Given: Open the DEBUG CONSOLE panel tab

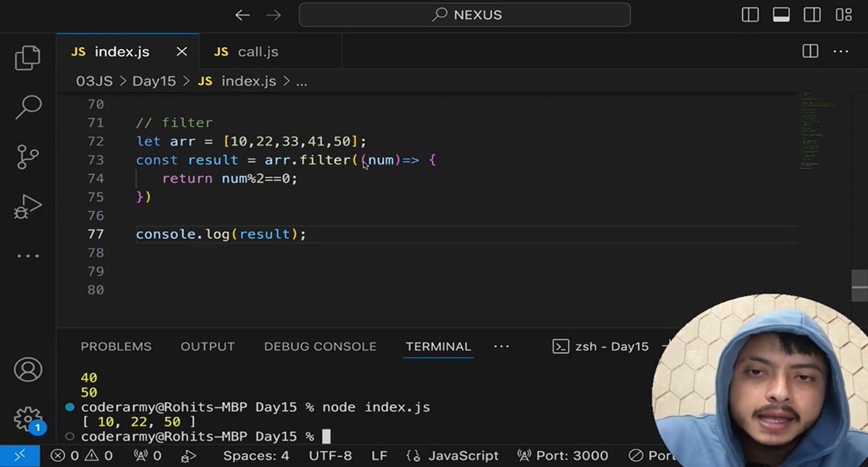Looking at the screenshot, I should [320, 346].
